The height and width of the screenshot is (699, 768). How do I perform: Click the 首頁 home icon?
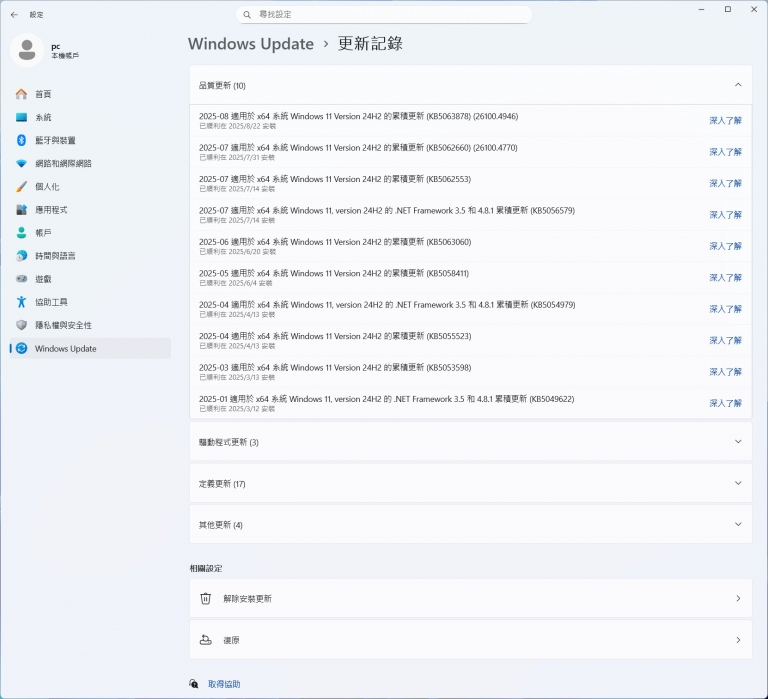pyautogui.click(x=21, y=94)
